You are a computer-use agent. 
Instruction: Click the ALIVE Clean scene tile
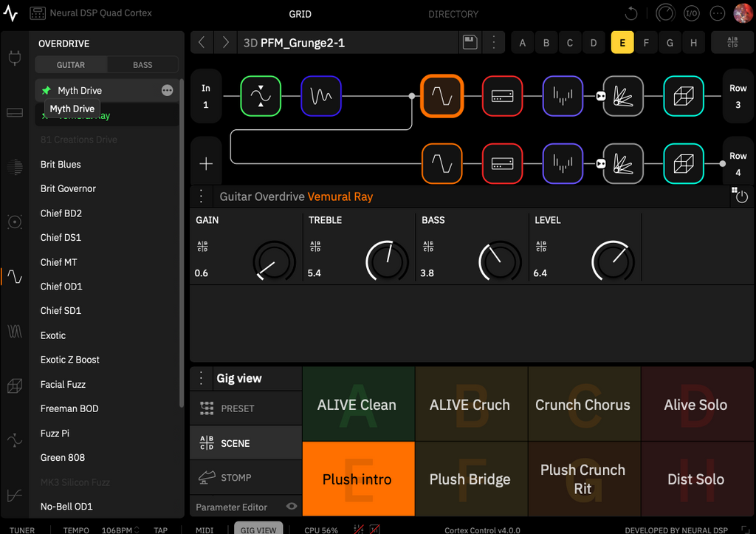click(359, 404)
